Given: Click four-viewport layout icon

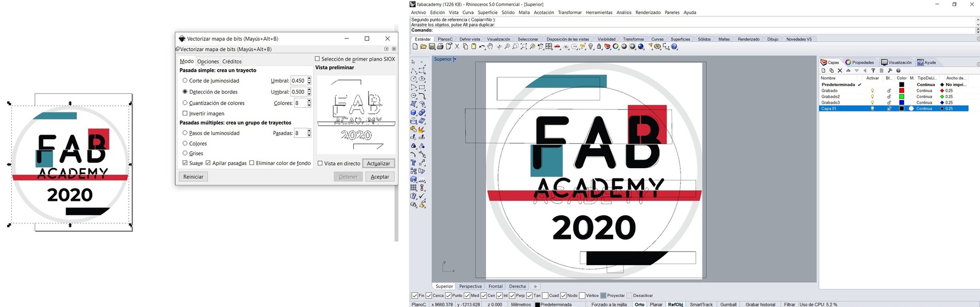Looking at the screenshot, I should click(x=549, y=46).
